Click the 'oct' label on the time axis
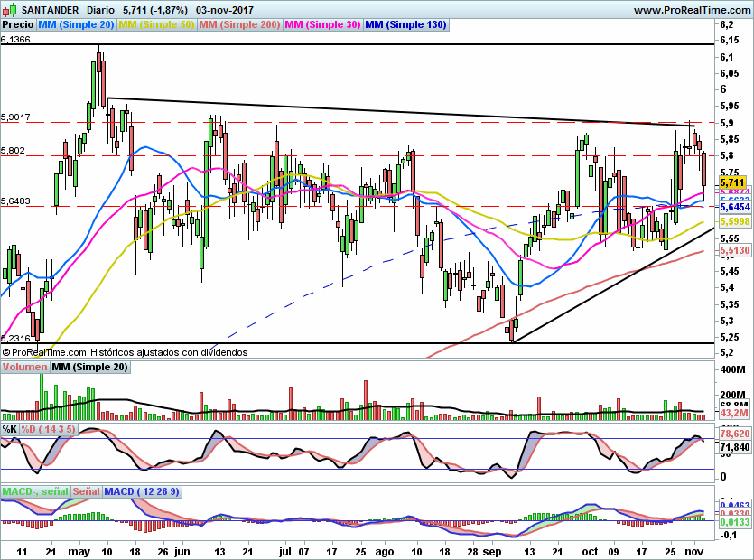This screenshot has width=754, height=560. (590, 552)
